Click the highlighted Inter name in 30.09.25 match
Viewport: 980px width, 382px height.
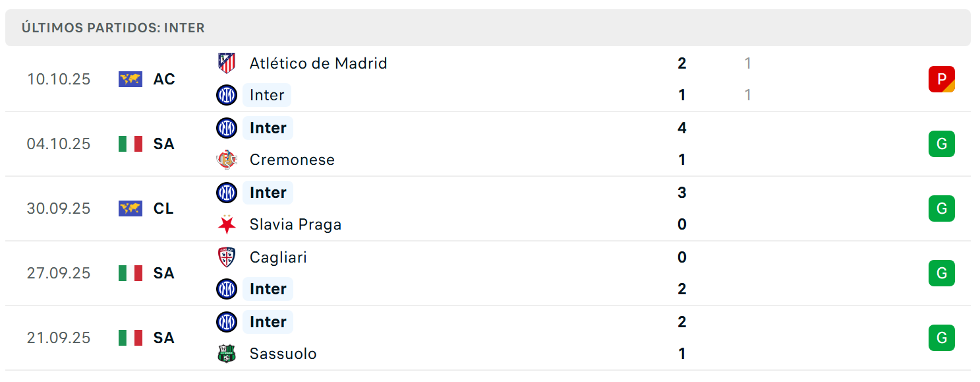(268, 193)
